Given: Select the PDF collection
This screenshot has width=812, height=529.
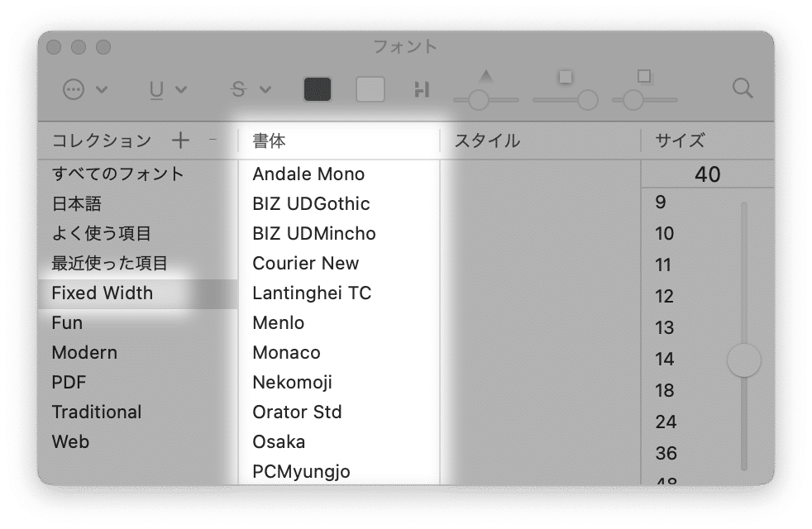Looking at the screenshot, I should 138,383.
